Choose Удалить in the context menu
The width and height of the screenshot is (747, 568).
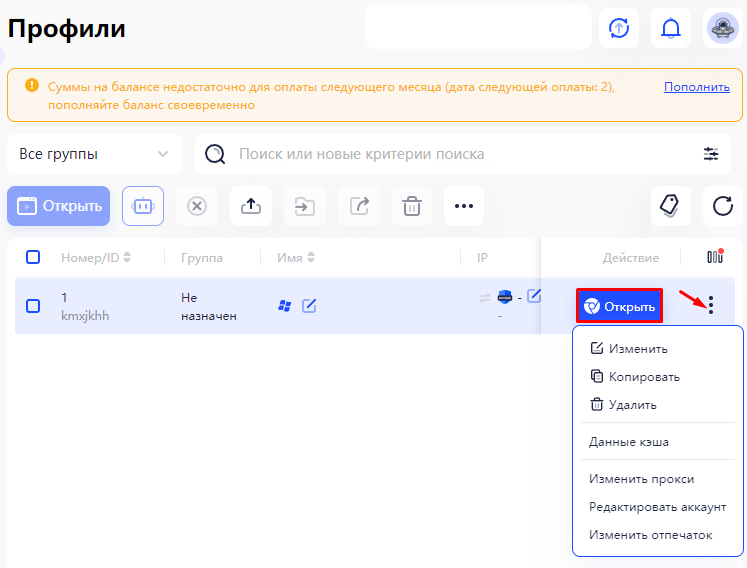coord(623,405)
